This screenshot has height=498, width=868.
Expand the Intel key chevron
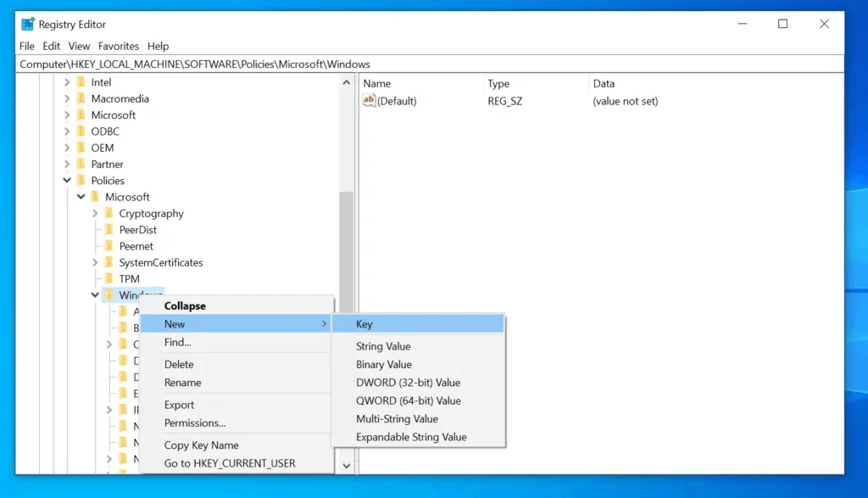[x=68, y=81]
